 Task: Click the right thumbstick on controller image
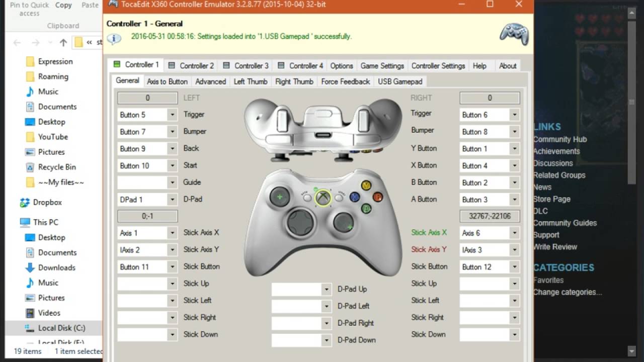tap(344, 222)
